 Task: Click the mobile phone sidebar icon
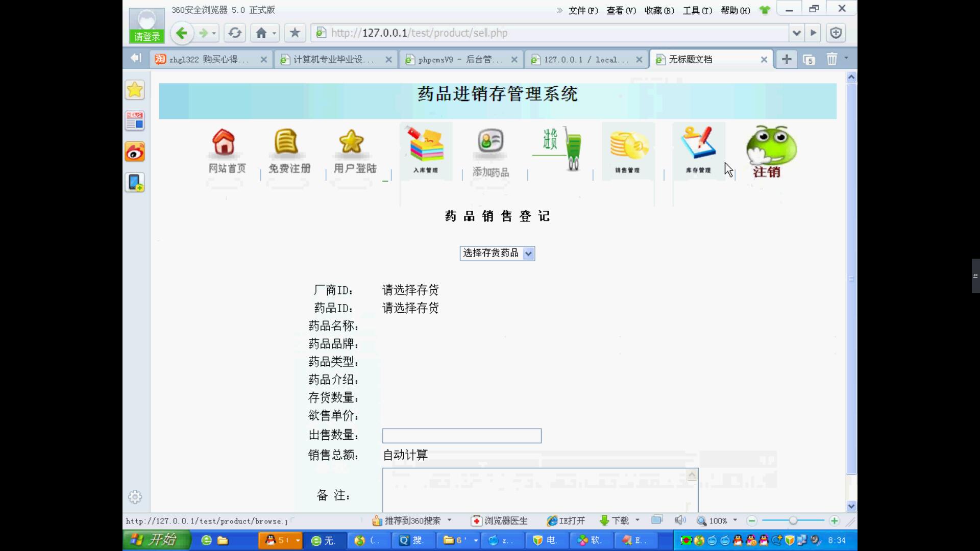coord(135,182)
